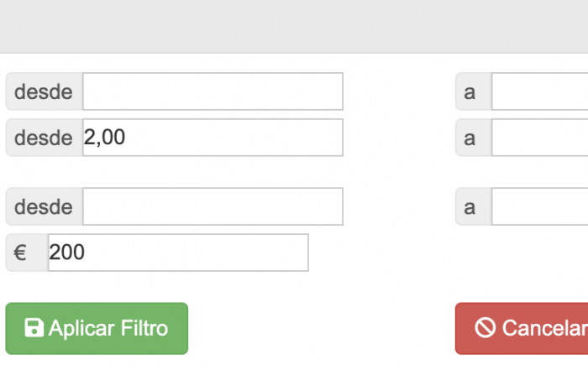Focus the empty desde field above euro field
This screenshot has height=370, width=588.
(x=213, y=206)
